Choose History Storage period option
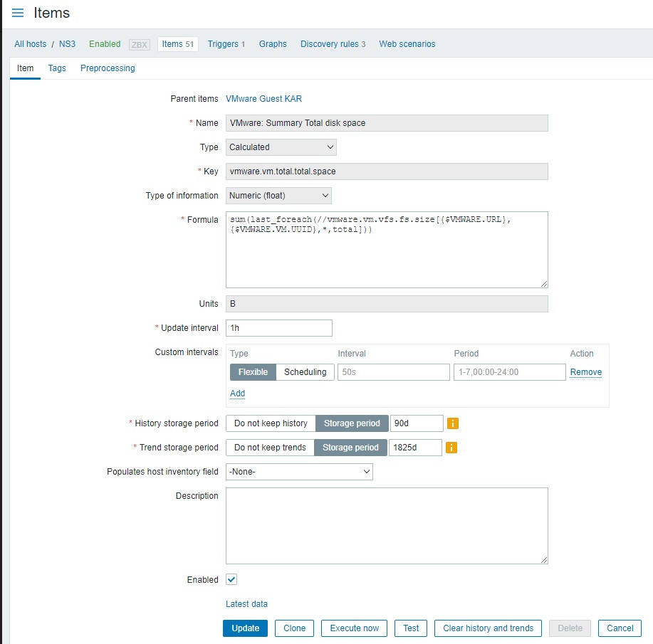Viewport: 653px width, 644px height. point(352,423)
